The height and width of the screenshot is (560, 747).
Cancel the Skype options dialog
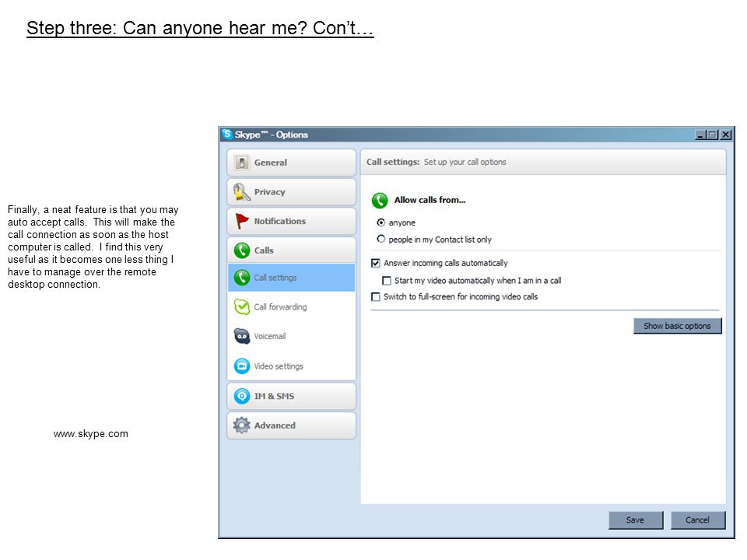click(x=698, y=520)
